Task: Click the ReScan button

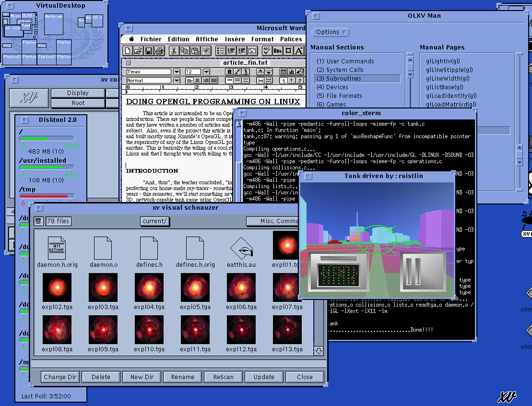Action: tap(223, 377)
